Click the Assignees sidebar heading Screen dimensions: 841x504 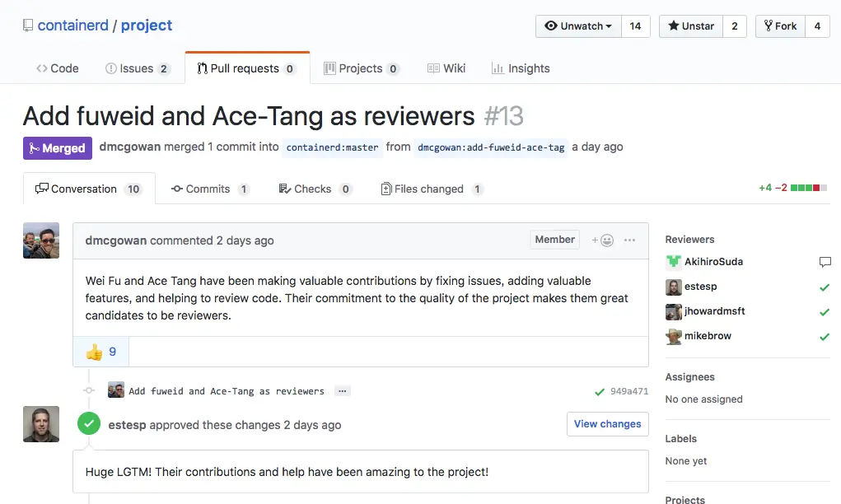click(689, 377)
